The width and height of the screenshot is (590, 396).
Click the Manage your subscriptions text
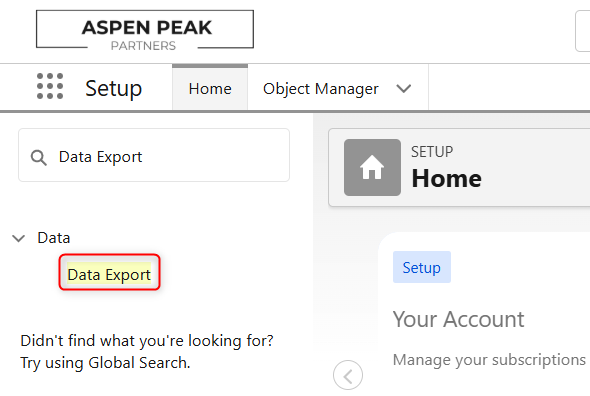point(489,360)
